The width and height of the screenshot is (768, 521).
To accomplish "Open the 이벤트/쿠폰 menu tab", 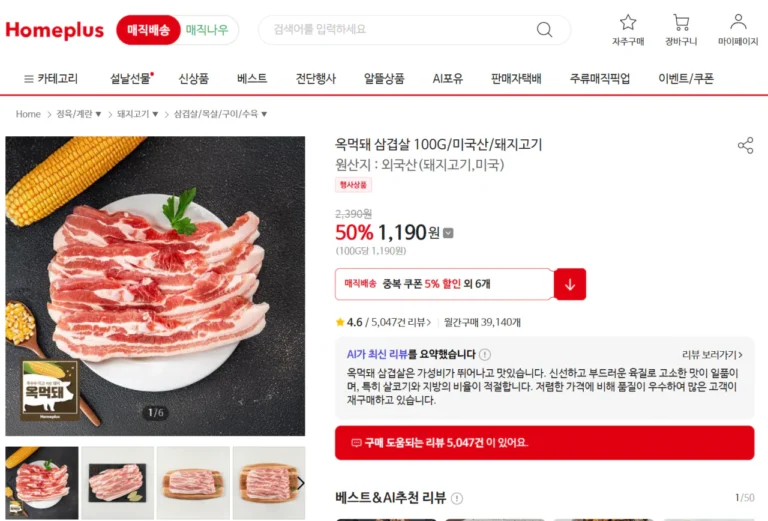I will tap(686, 78).
